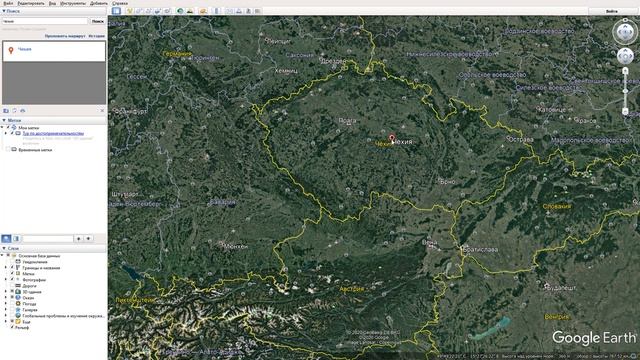
Task: Open the Чехия search result
Action: pyautogui.click(x=24, y=49)
